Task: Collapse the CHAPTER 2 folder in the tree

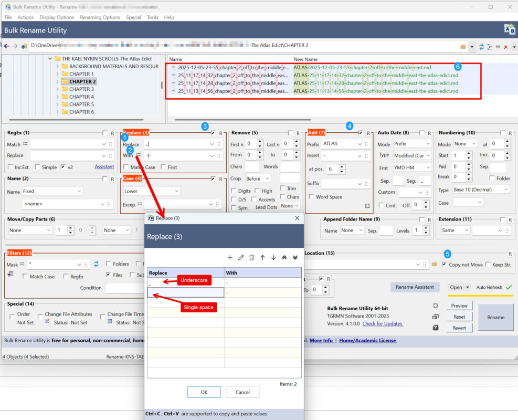Action: pyautogui.click(x=58, y=81)
